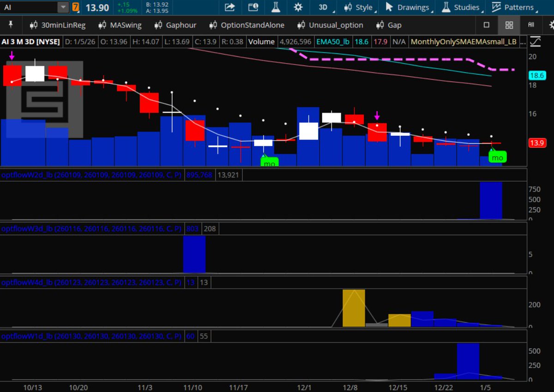The image size is (554, 392).
Task: Click the tall gold bar in optflowW4d
Action: (x=354, y=308)
